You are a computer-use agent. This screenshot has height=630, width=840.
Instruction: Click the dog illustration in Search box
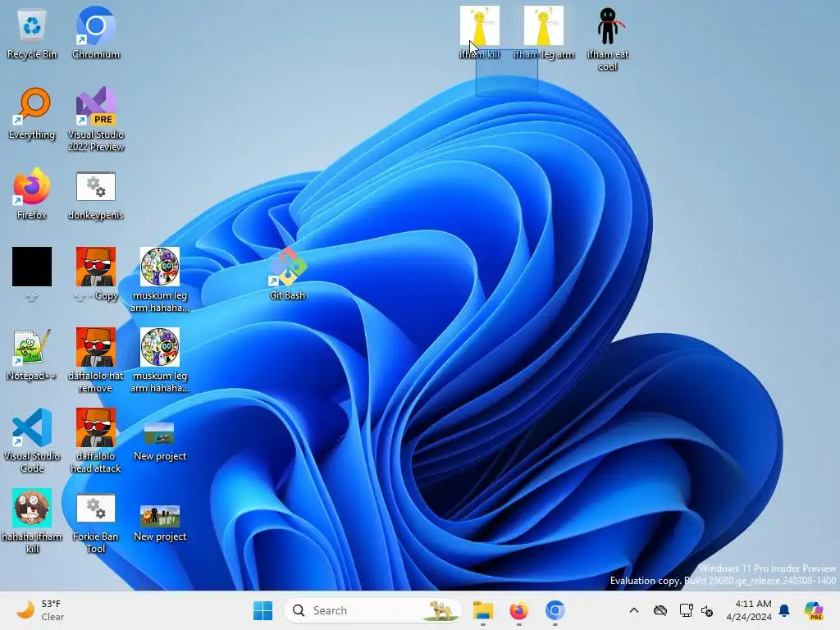(x=440, y=610)
